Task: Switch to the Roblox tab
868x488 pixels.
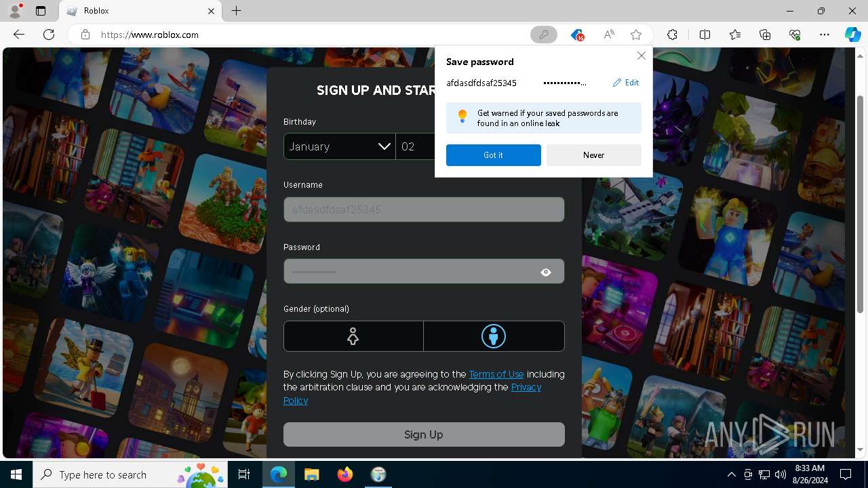Action: pyautogui.click(x=140, y=11)
